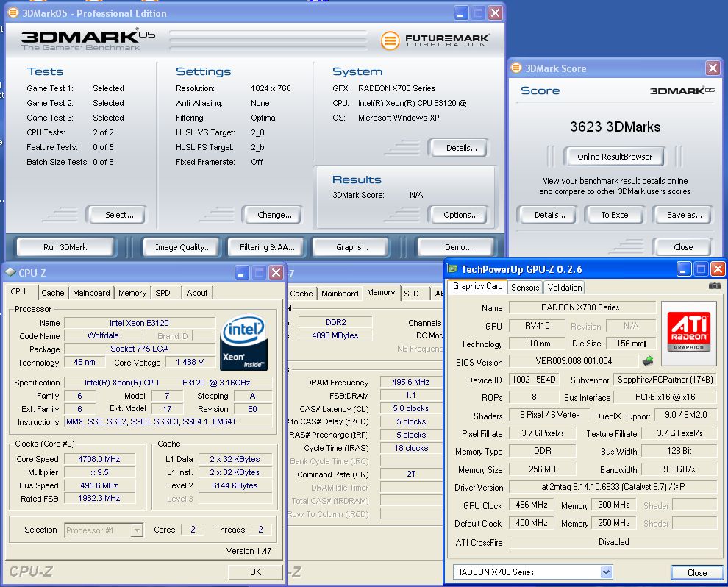Click the DRAM Frequency value 495.6 MHz
This screenshot has height=587, width=728.
point(410,382)
